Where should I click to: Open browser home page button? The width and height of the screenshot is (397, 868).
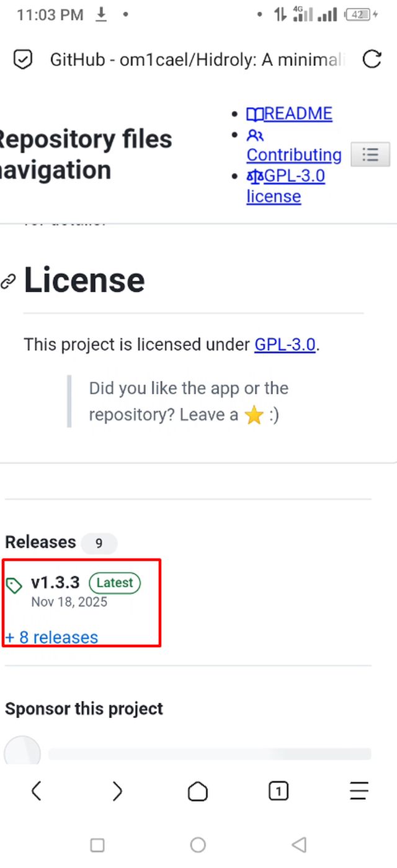[x=197, y=790]
